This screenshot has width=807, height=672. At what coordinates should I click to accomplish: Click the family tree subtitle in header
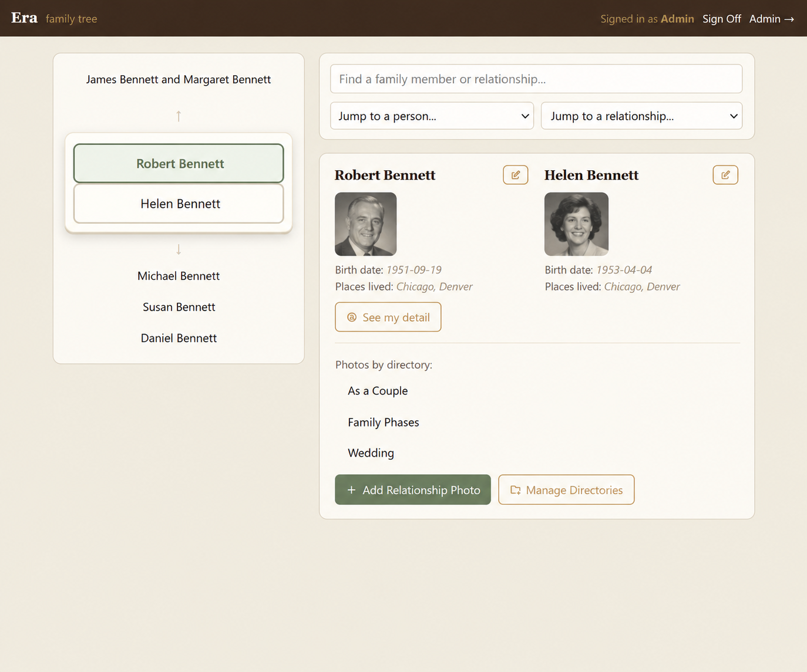(x=72, y=19)
